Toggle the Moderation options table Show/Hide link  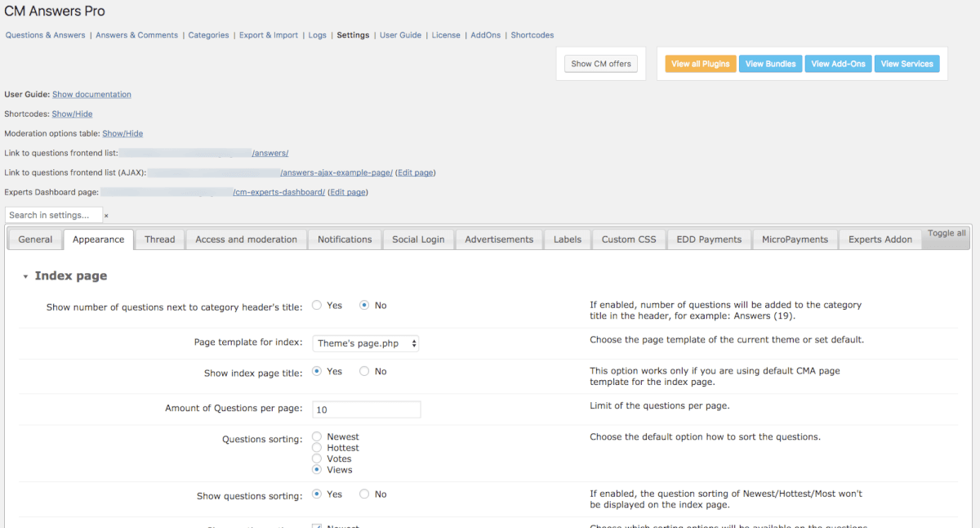tap(122, 134)
